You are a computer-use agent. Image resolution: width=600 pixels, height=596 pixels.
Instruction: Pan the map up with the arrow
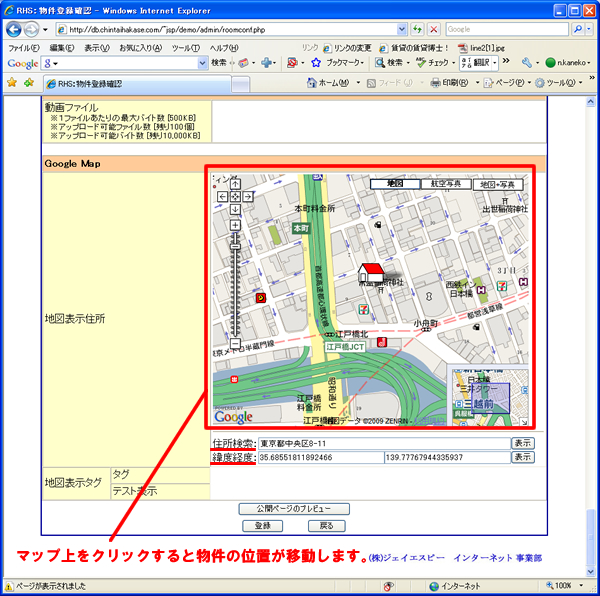coord(235,184)
